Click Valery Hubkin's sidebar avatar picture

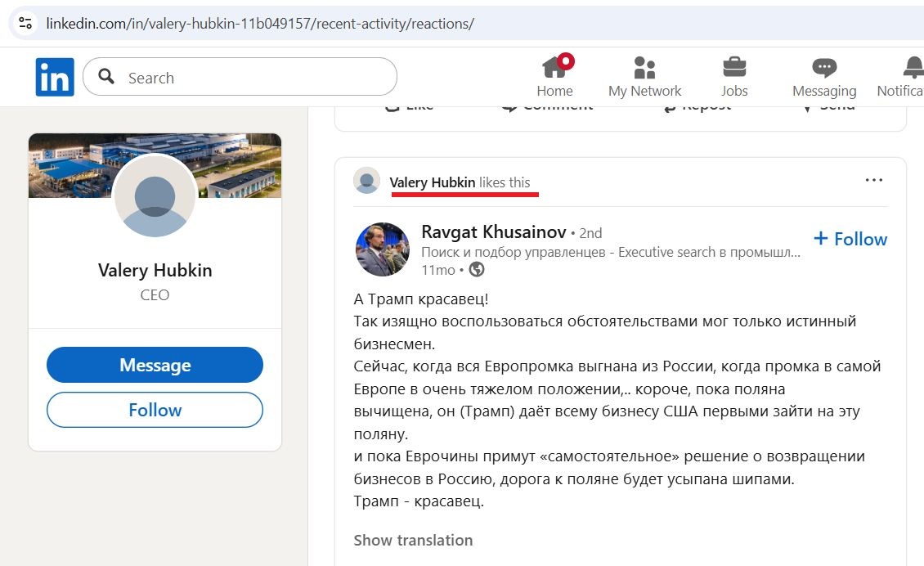[x=155, y=196]
